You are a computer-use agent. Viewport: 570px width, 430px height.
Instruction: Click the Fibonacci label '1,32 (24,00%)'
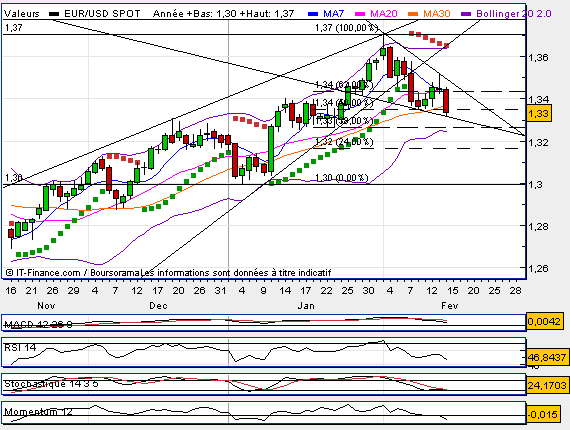tap(344, 141)
